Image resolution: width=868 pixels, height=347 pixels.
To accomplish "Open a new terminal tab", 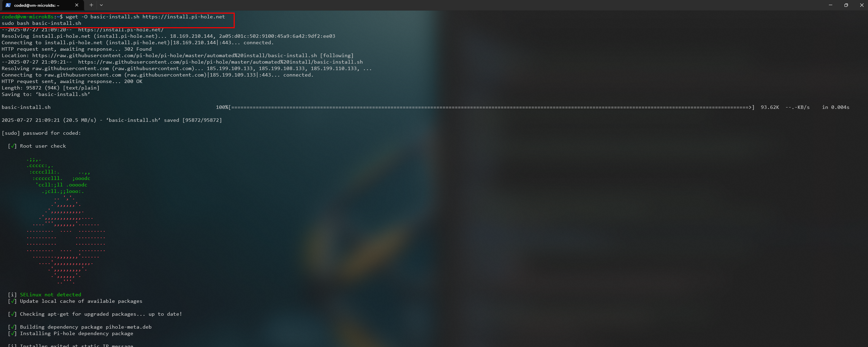I will click(91, 5).
